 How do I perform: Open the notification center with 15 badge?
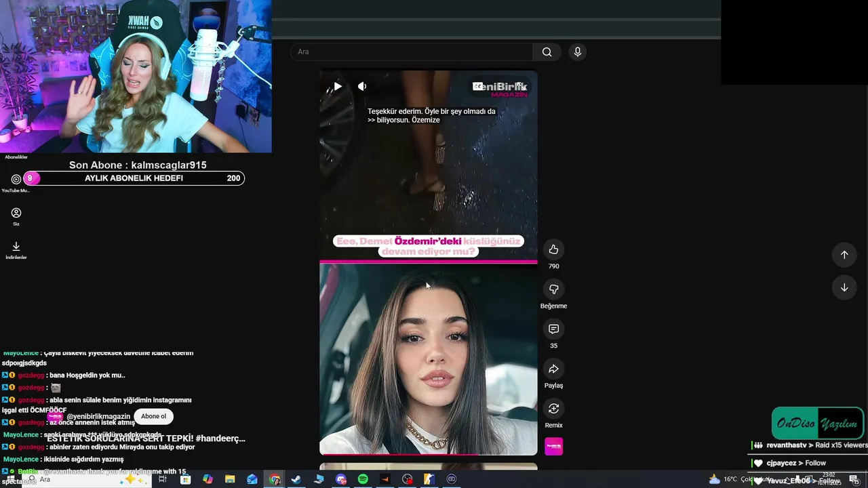[854, 479]
